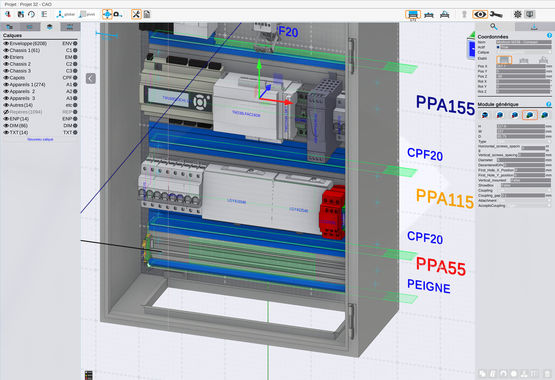Open the Type dropdown in Module générique

[x=523, y=141]
